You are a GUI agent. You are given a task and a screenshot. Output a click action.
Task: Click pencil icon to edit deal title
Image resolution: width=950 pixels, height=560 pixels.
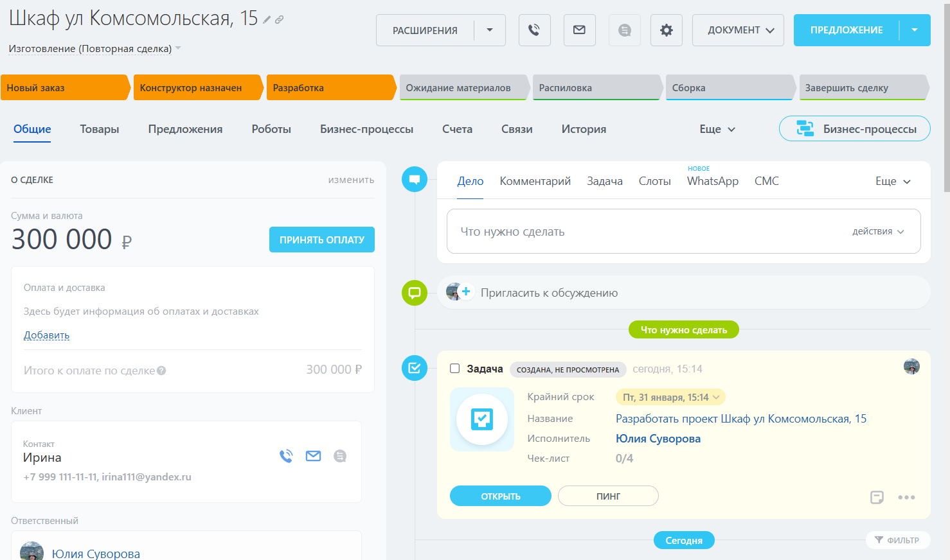click(x=267, y=20)
